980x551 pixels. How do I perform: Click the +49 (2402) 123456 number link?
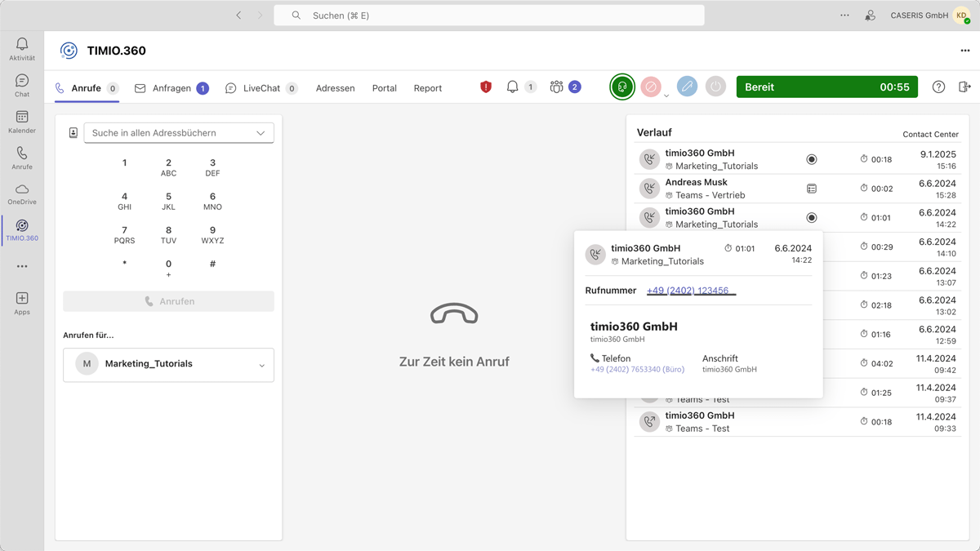[688, 291]
